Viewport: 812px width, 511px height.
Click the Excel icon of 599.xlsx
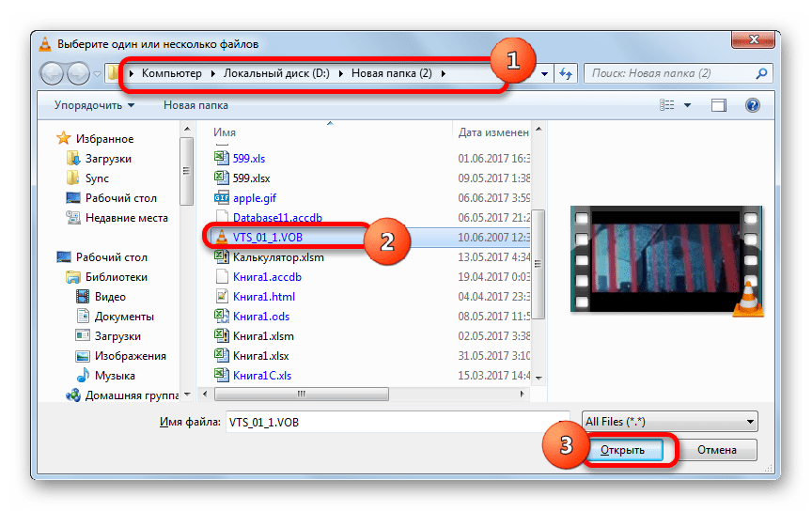click(x=222, y=178)
